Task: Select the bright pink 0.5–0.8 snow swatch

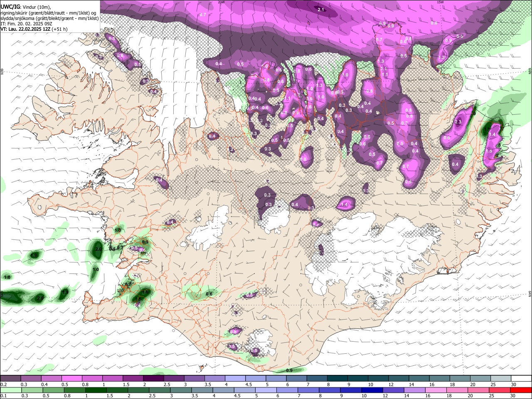Action: point(71,379)
